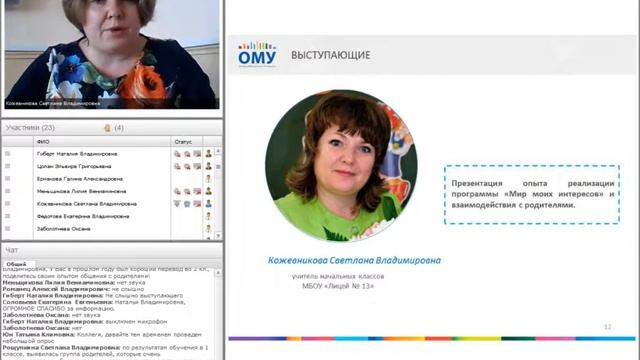Click the round speaker photo on the slide

[341, 165]
